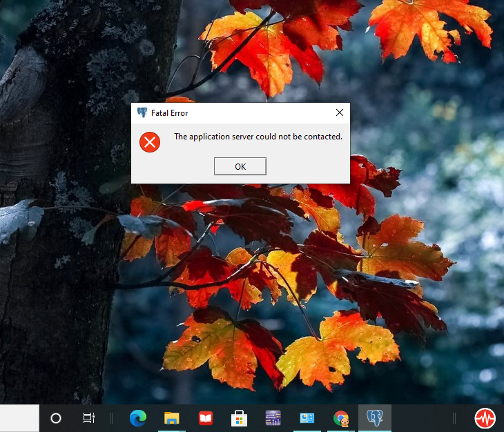Open Microsoft Store from the taskbar

pos(239,418)
